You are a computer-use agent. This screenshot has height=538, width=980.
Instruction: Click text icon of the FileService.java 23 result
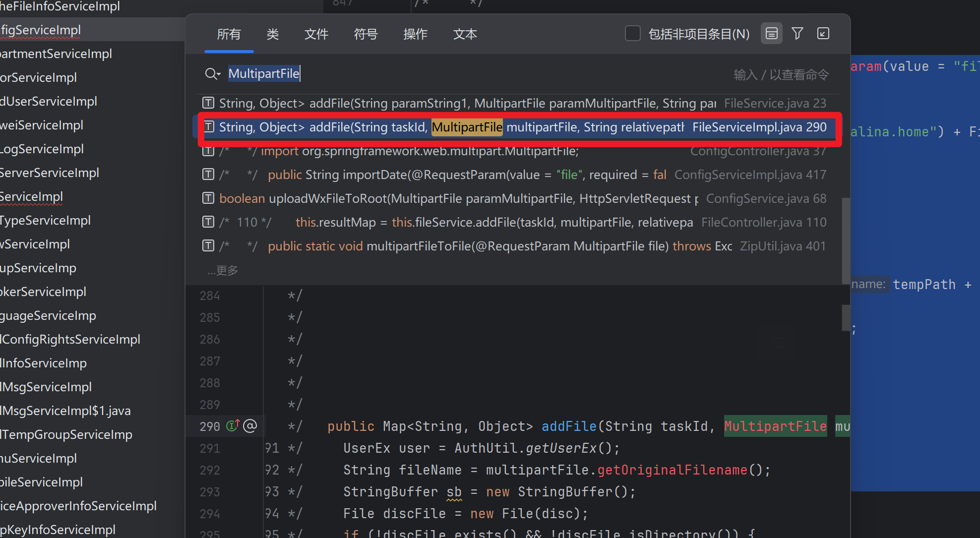click(x=208, y=103)
